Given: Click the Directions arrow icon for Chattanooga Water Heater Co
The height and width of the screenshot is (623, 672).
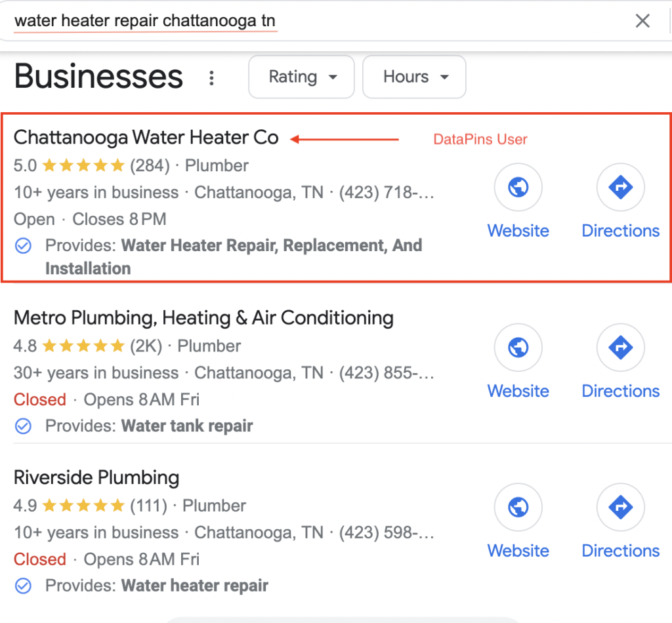Looking at the screenshot, I should click(621, 187).
